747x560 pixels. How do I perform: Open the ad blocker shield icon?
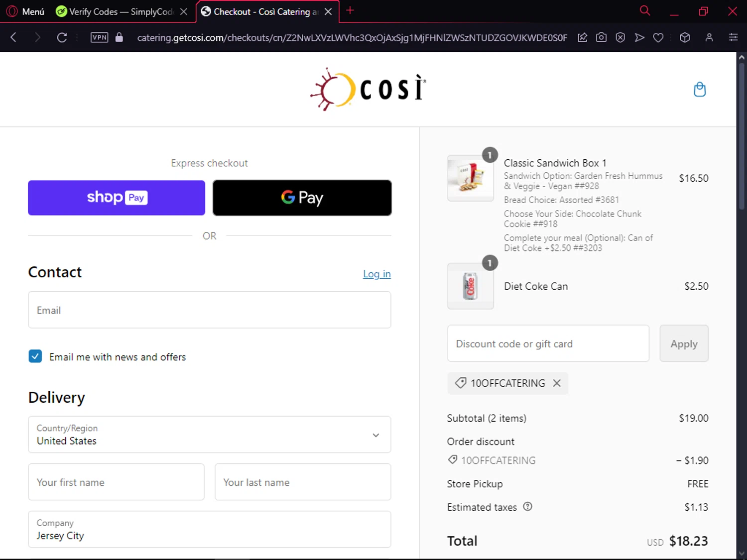click(620, 37)
